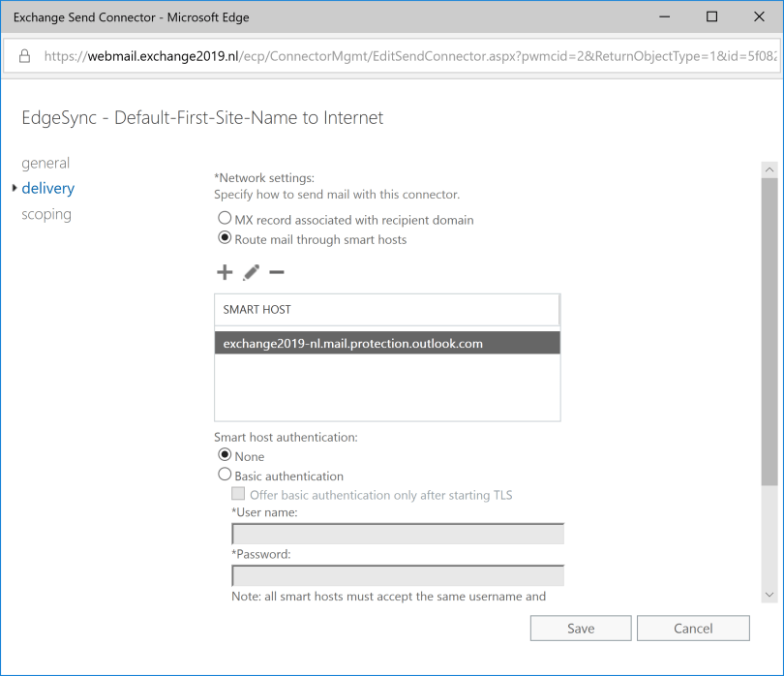Viewport: 784px width, 676px height.
Task: Select MX record associated with recipient domain
Action: (225, 219)
